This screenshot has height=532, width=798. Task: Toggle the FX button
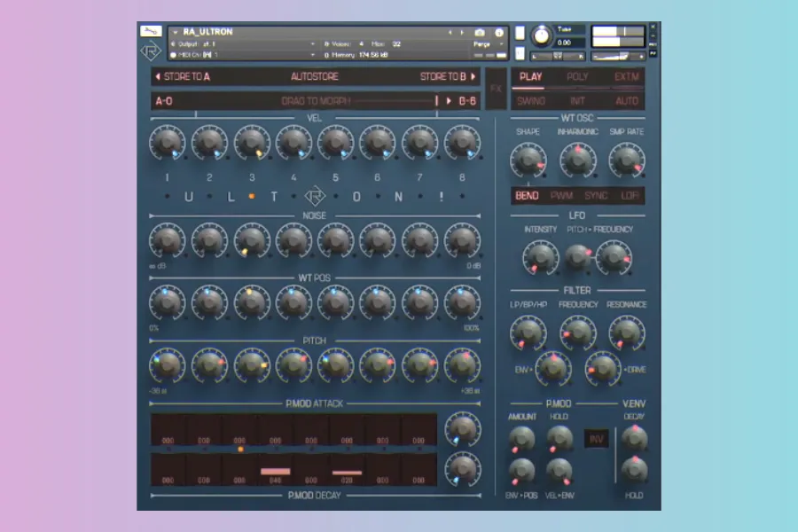496,89
